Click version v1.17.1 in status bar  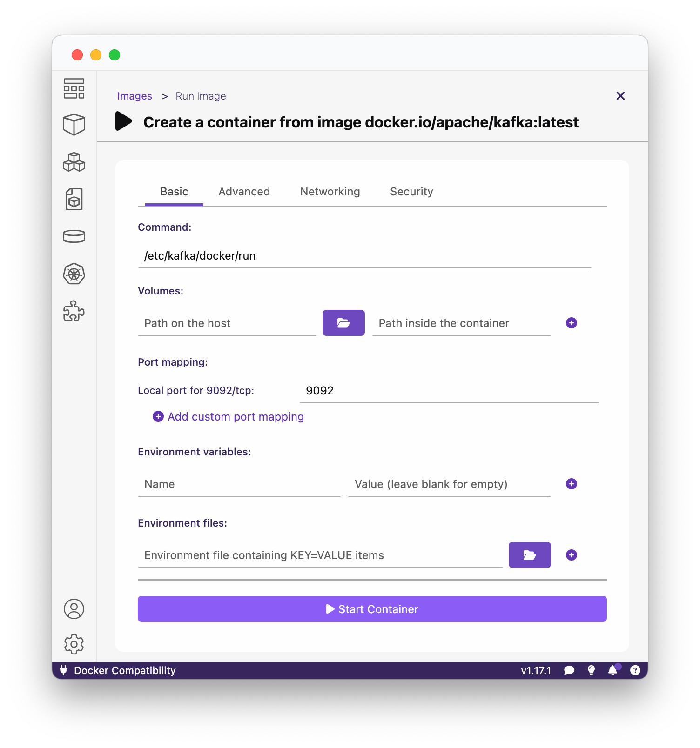tap(536, 670)
